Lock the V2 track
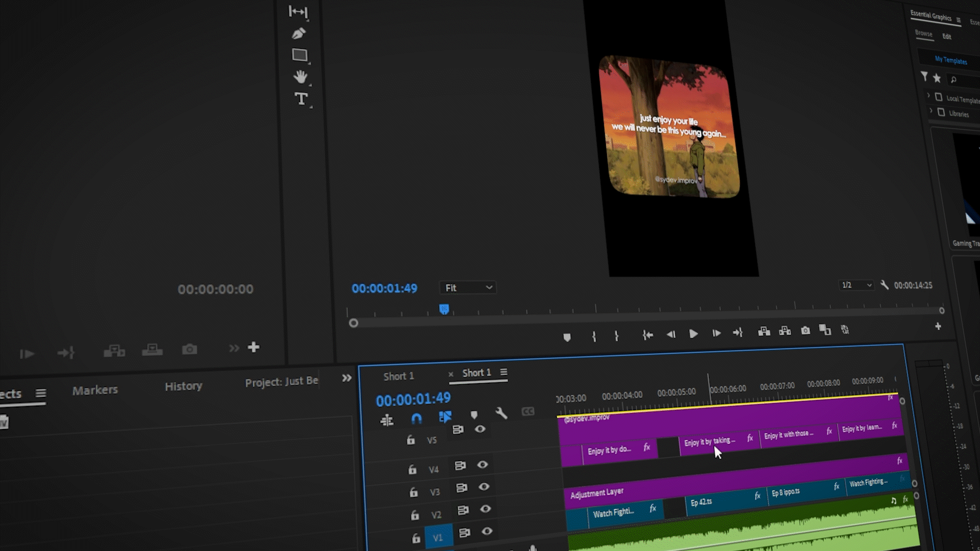The height and width of the screenshot is (551, 980). (415, 515)
